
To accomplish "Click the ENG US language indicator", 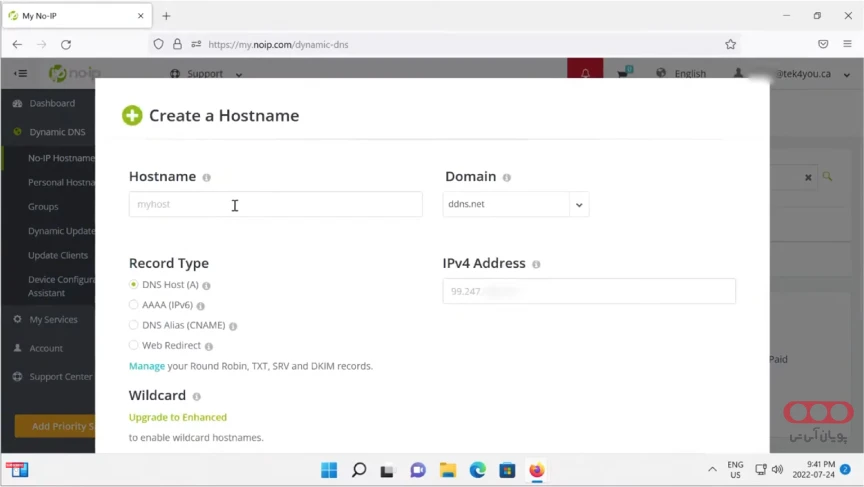I will 735,469.
